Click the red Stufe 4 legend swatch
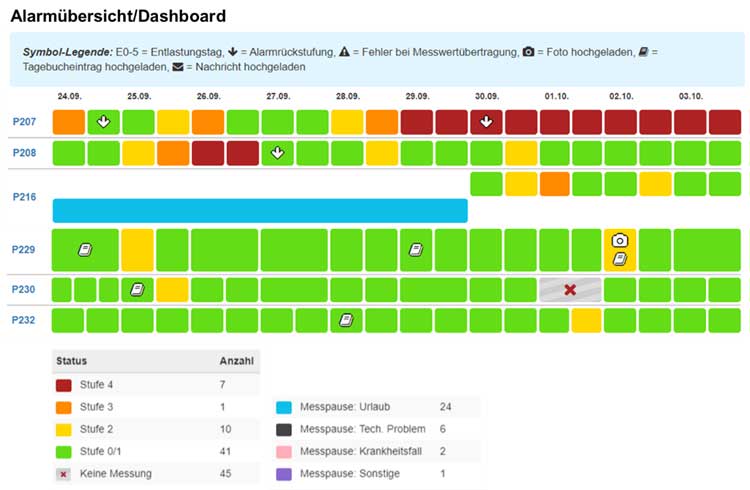 coord(64,382)
